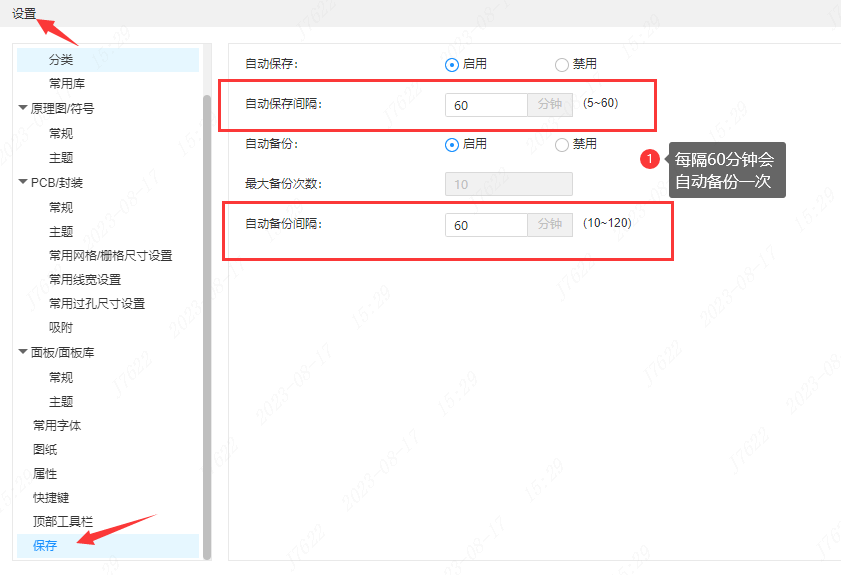841x575 pixels.
Task: Open 常规 under 原理图/符号
Action: [x=61, y=133]
